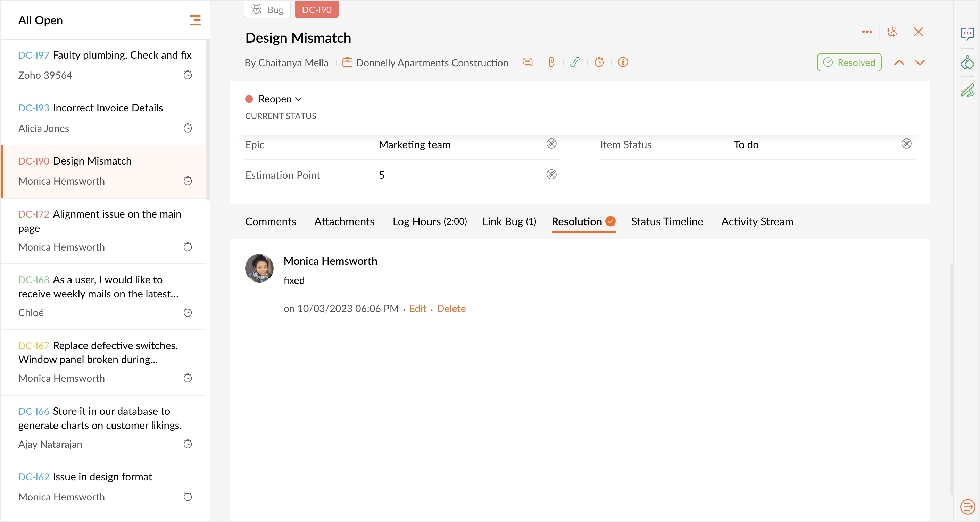Click timer icon for DC-I66 Ajay Natarajan item
The height and width of the screenshot is (522, 980).
(188, 444)
